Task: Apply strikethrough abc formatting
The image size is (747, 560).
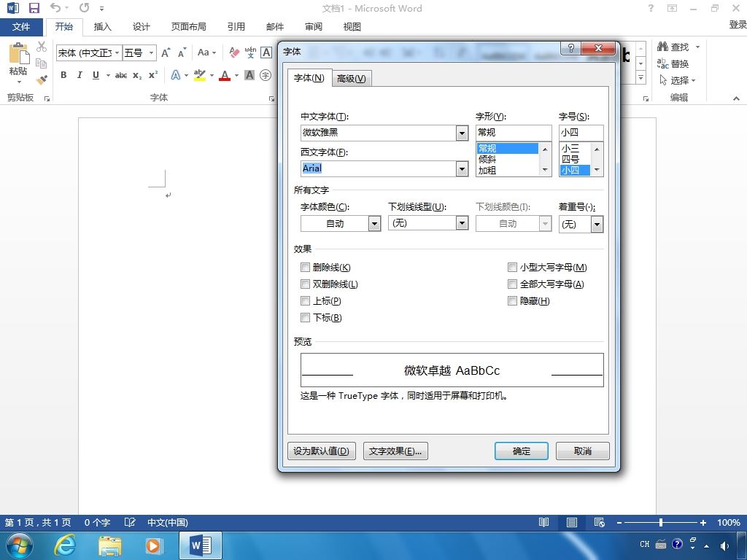Action: coord(121,75)
